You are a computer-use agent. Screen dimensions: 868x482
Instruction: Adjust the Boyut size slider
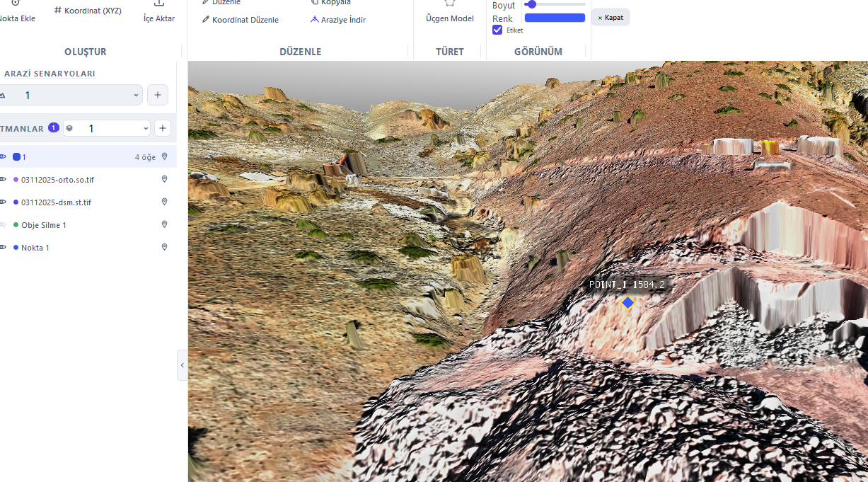click(x=555, y=4)
